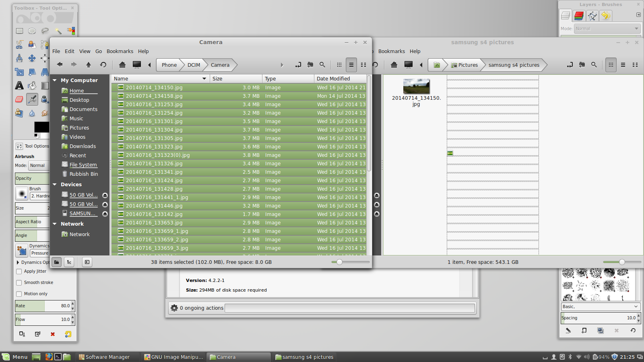Select the Text tool

pos(19,85)
